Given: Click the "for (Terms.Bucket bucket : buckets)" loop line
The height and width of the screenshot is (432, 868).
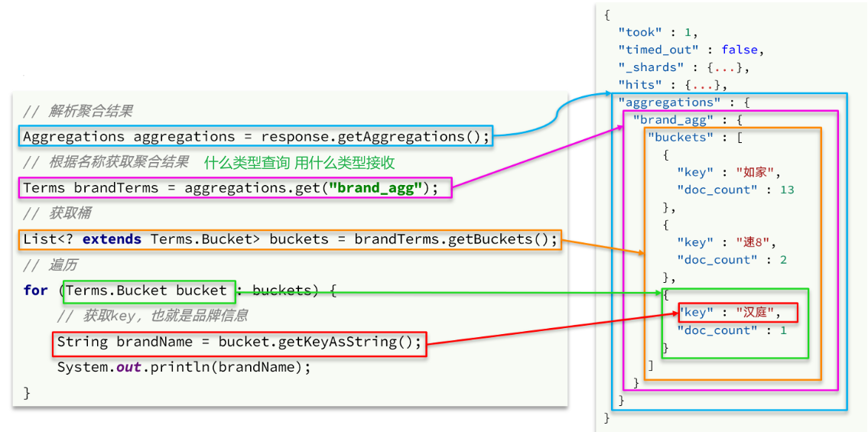Looking at the screenshot, I should (180, 291).
